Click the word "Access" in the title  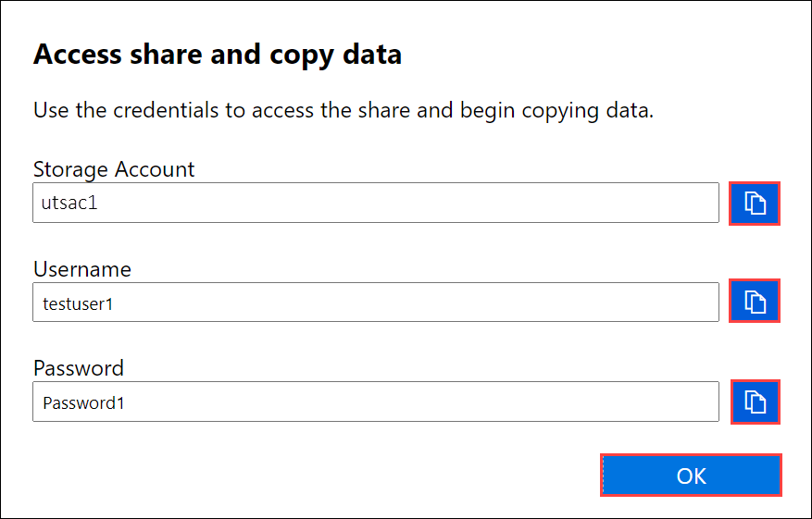78,54
